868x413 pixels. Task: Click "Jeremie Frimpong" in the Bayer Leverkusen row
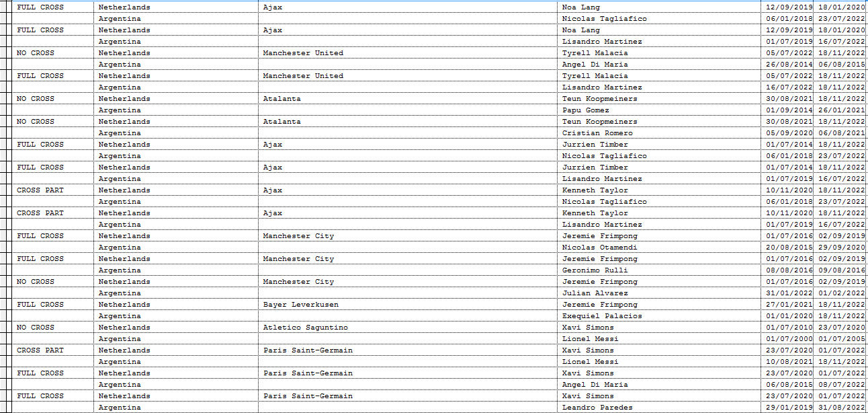click(x=600, y=305)
